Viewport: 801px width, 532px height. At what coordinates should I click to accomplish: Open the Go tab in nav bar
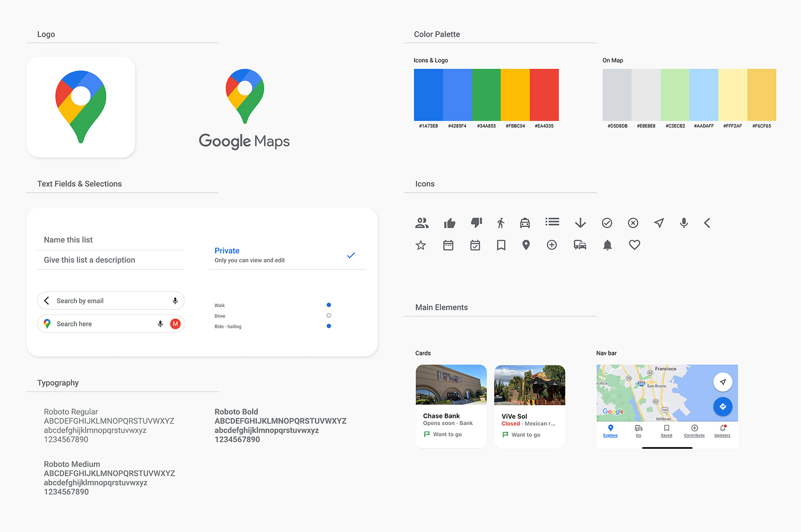pos(638,431)
